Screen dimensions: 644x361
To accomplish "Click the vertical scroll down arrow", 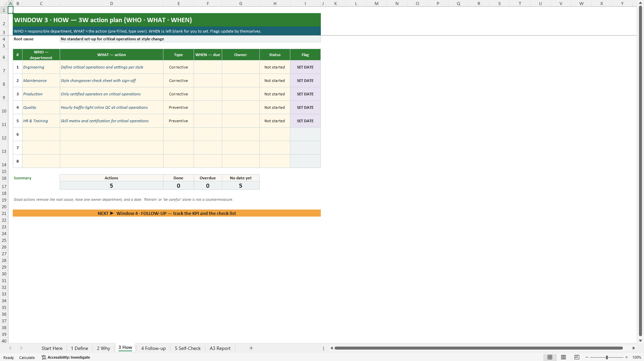I will coord(640,341).
